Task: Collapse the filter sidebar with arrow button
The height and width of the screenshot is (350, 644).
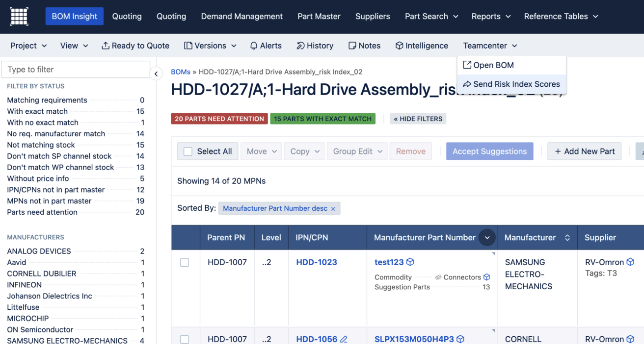Action: (156, 74)
